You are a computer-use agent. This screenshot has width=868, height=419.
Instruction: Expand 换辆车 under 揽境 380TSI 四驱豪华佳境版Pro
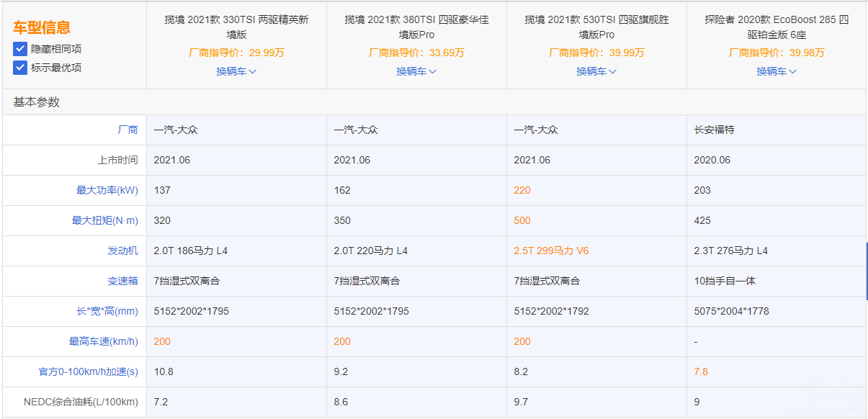[x=416, y=71]
